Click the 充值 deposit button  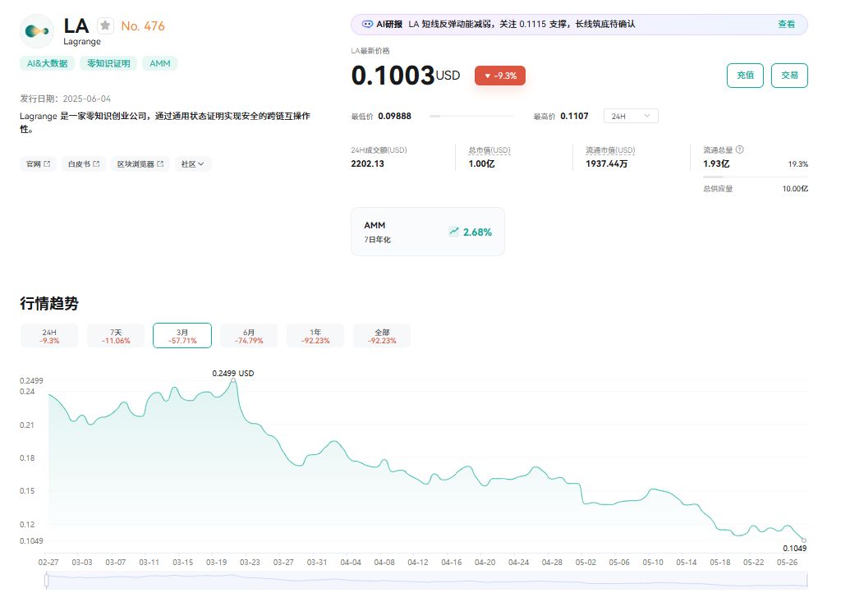(745, 75)
